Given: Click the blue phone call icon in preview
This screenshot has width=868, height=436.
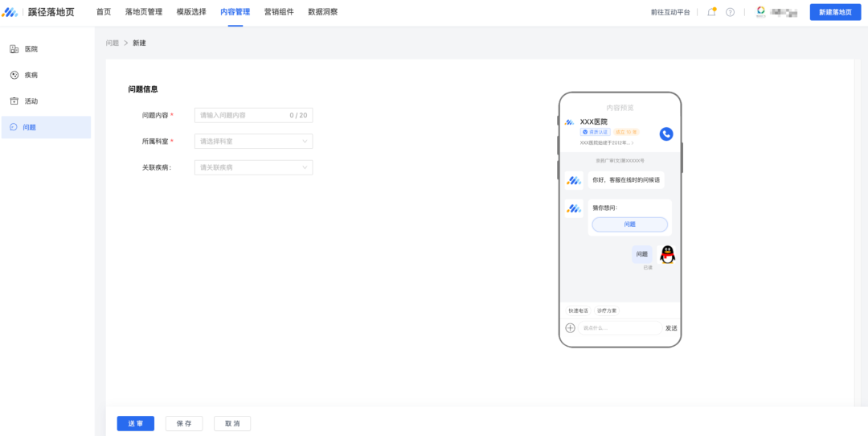Looking at the screenshot, I should click(665, 134).
